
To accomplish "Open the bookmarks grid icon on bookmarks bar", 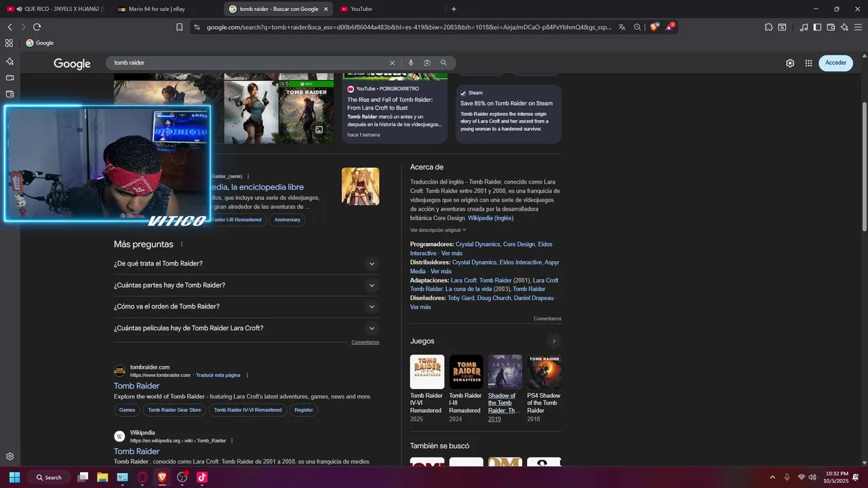I will 9,43.
